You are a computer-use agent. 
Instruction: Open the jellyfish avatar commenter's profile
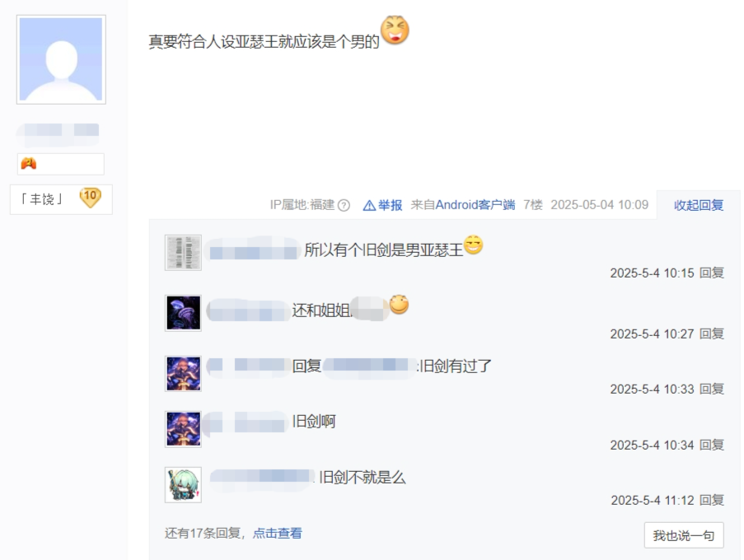tap(183, 313)
